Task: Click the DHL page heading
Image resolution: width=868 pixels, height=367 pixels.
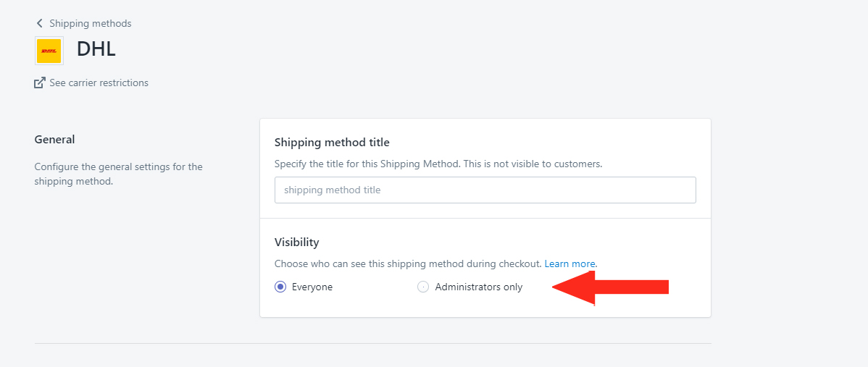Action: [96, 50]
